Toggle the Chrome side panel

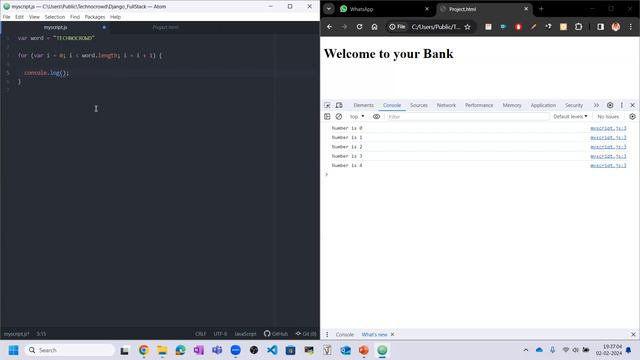coord(600,27)
